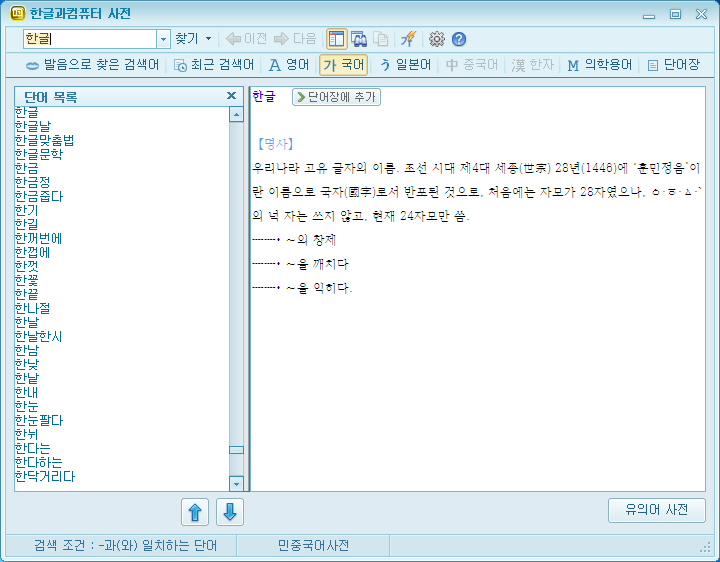Select 발음으로 찾은 검색어 tab
Screen dimensions: 720x562
[92, 65]
